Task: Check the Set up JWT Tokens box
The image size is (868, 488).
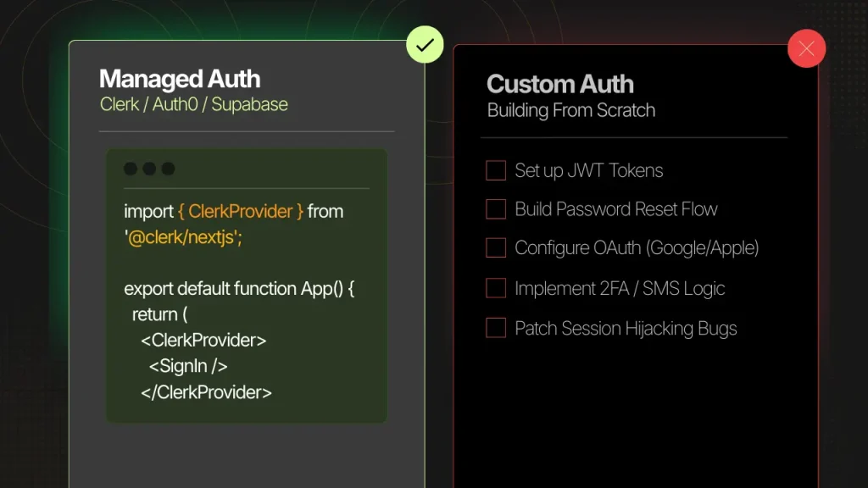Action: tap(496, 170)
